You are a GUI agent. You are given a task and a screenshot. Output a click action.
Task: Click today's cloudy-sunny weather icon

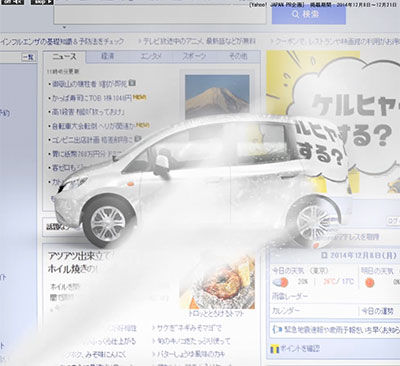[280, 282]
